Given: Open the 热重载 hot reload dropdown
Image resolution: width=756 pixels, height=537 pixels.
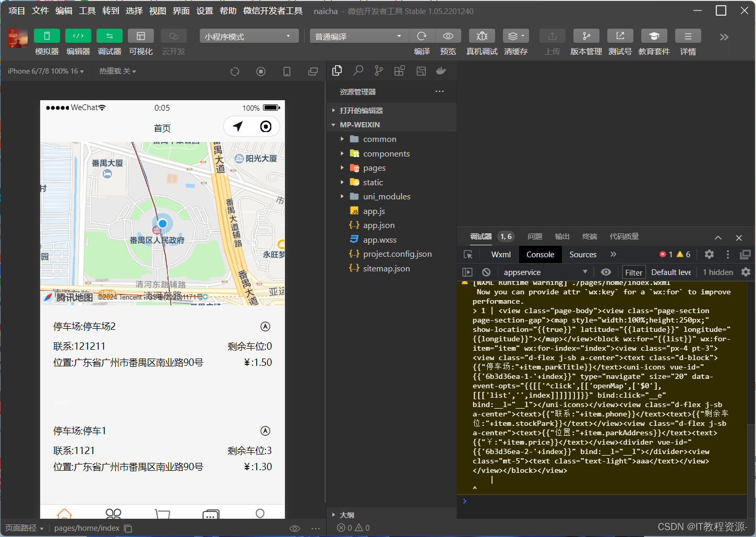Looking at the screenshot, I should (118, 71).
